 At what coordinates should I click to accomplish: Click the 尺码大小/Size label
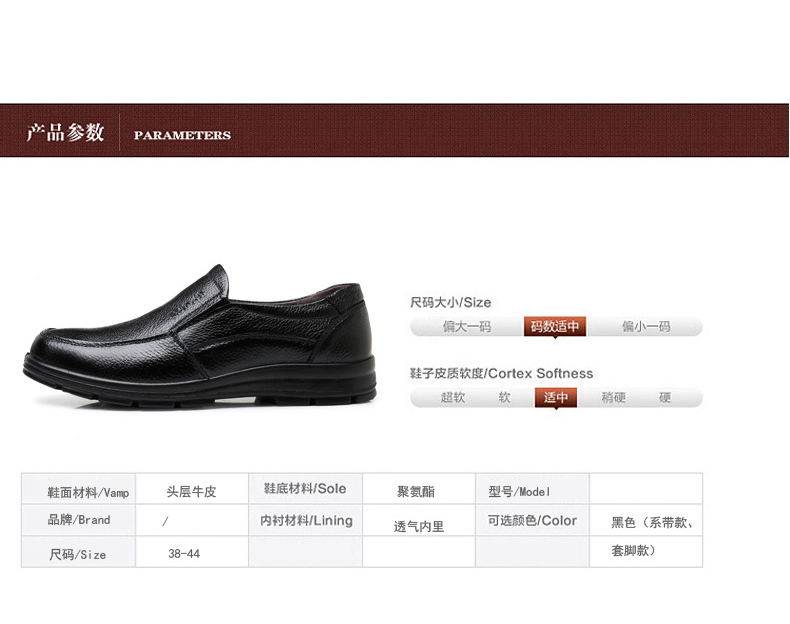click(450, 303)
